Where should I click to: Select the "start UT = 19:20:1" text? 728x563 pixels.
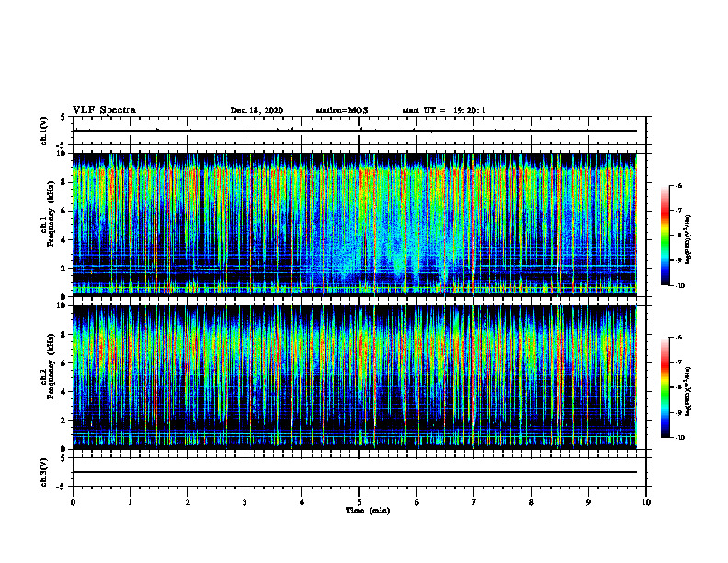click(444, 110)
